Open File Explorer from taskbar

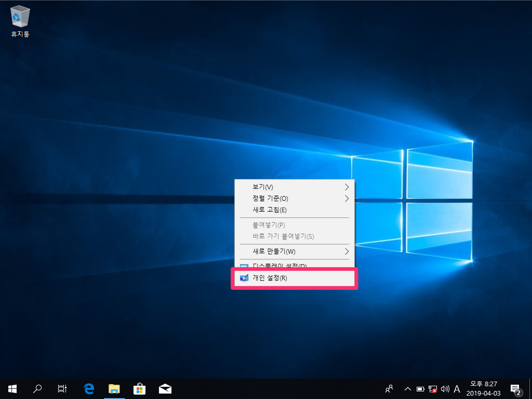click(x=114, y=389)
